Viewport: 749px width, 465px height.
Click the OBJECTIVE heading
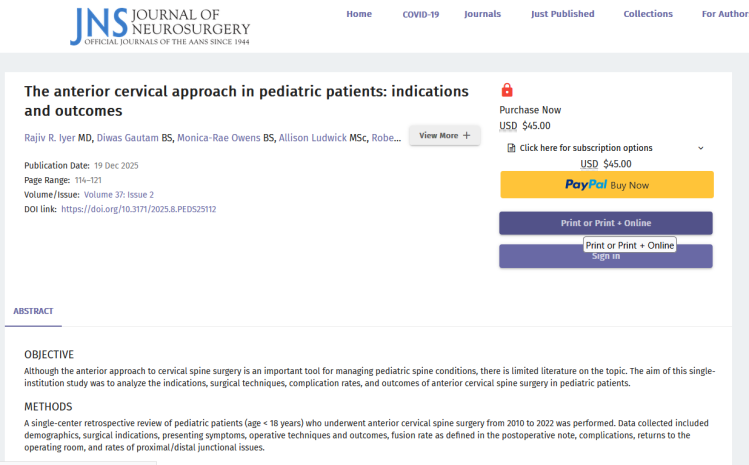click(49, 355)
